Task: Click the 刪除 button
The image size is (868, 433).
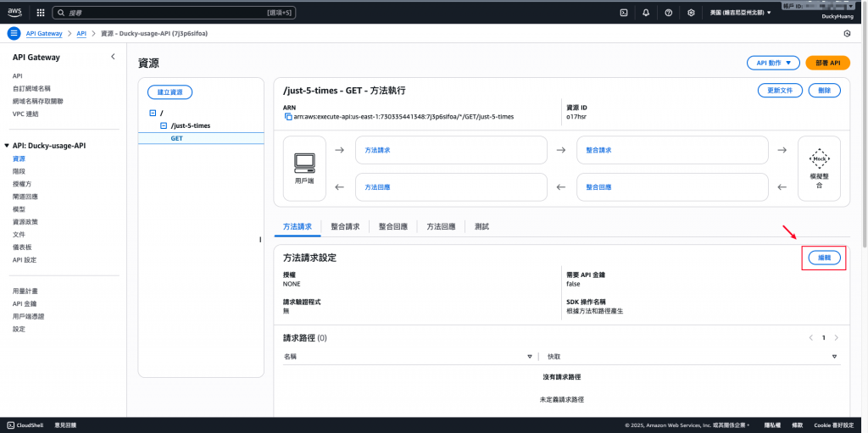Action: pyautogui.click(x=824, y=91)
